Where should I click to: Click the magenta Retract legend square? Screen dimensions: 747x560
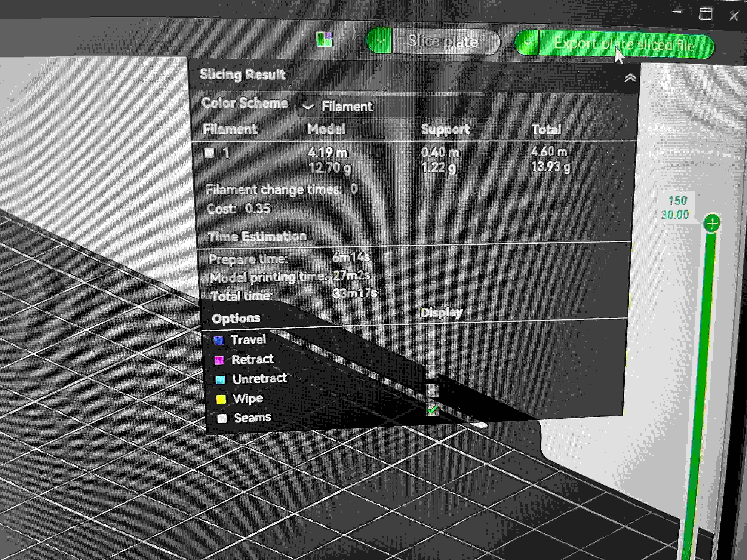pyautogui.click(x=220, y=361)
